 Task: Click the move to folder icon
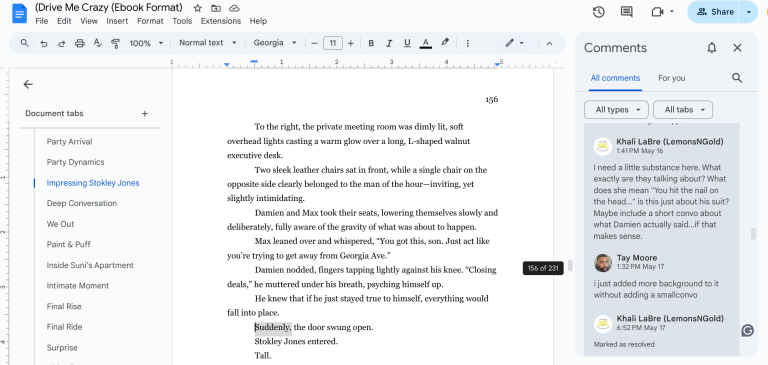point(216,8)
